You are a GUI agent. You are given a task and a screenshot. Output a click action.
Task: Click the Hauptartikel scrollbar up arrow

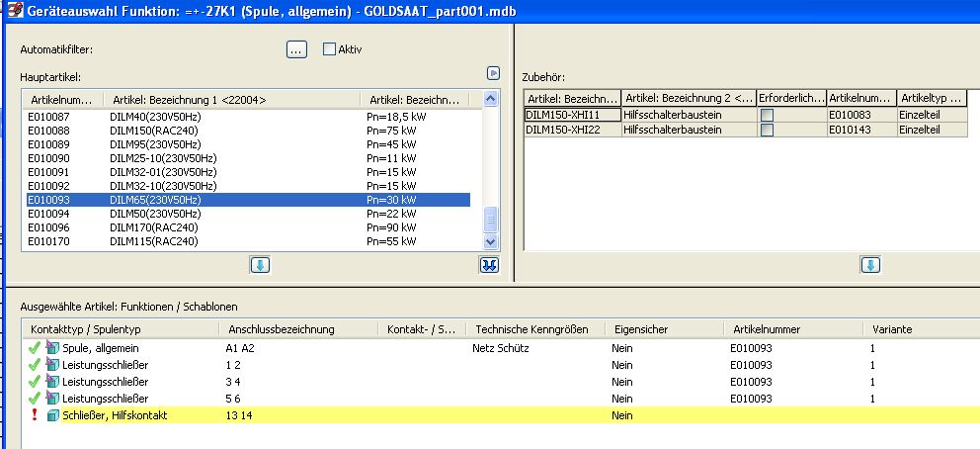click(491, 99)
